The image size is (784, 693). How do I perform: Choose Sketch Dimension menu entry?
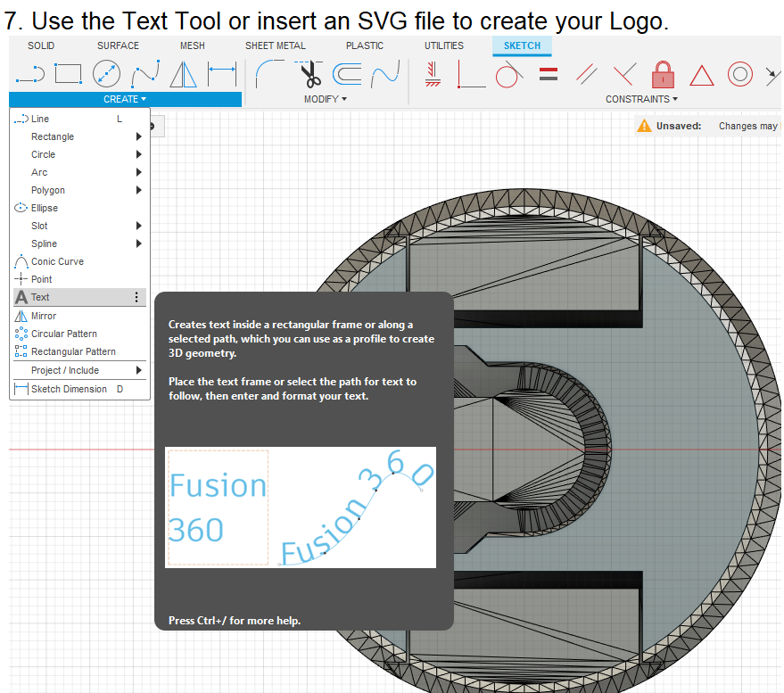[80, 389]
